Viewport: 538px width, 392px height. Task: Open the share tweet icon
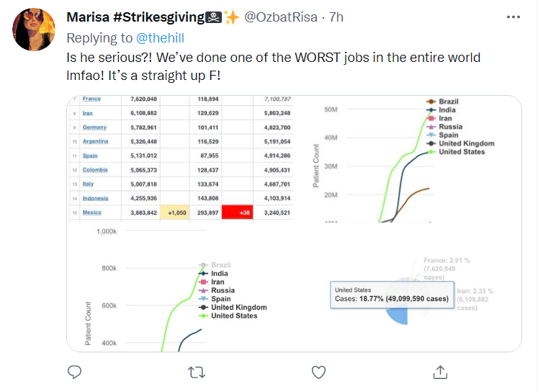440,372
